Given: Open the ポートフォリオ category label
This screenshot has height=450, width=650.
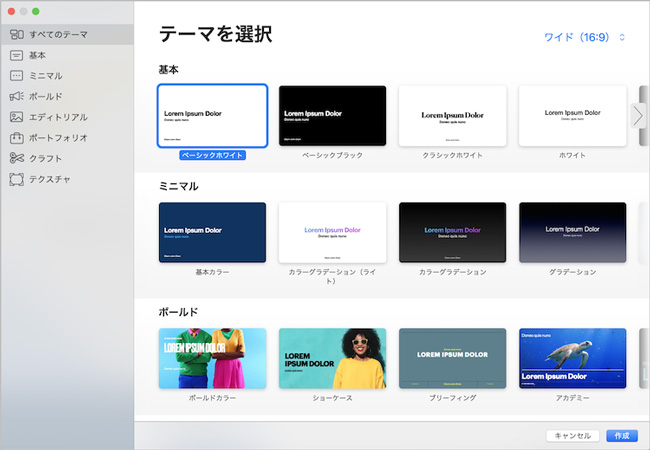Looking at the screenshot, I should click(58, 138).
